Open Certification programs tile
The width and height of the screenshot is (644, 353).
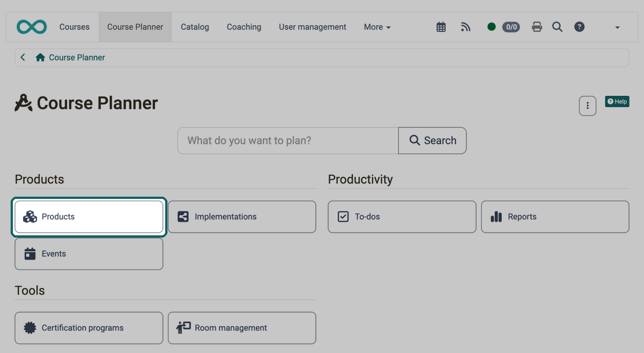(x=88, y=328)
